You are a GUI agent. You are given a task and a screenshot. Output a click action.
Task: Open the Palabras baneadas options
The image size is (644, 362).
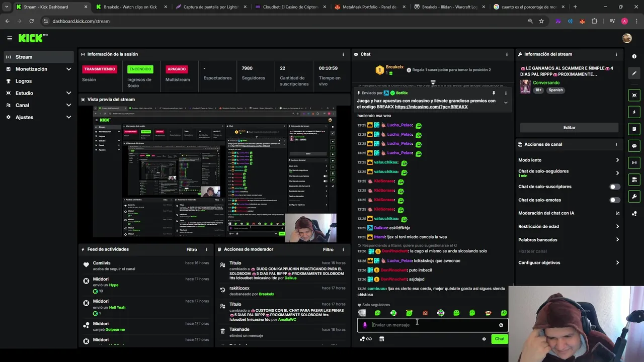(x=569, y=239)
